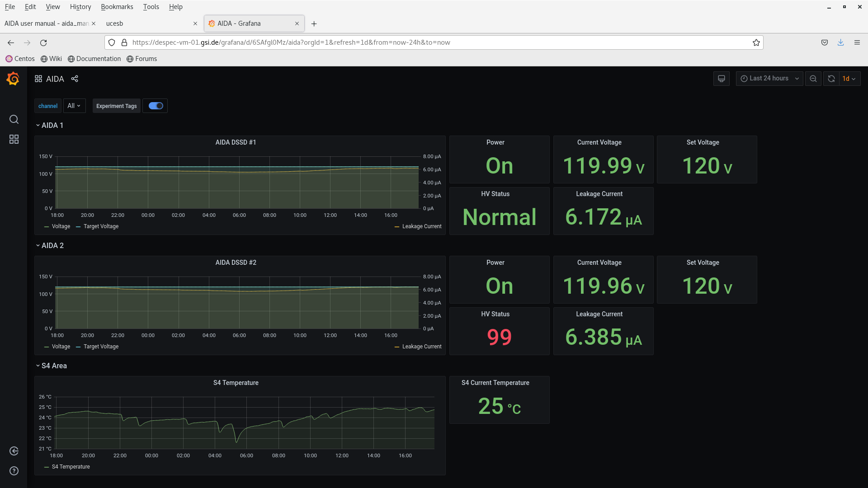Refresh the dashboard now
Screen dimensions: 868x488
[x=831, y=79]
